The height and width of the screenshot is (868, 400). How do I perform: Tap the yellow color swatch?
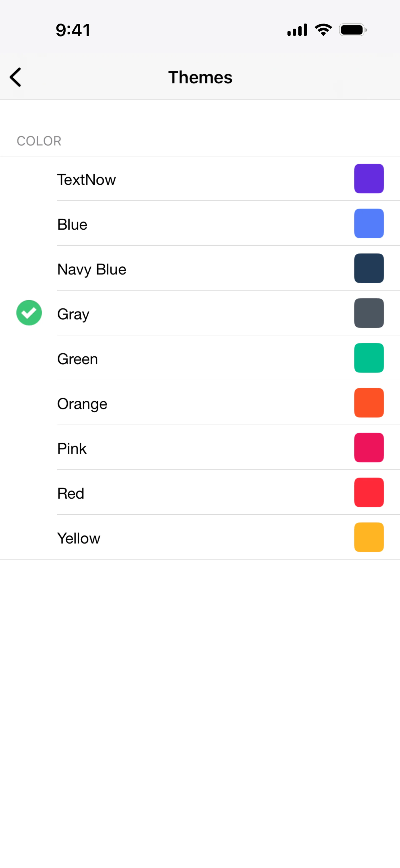(369, 537)
